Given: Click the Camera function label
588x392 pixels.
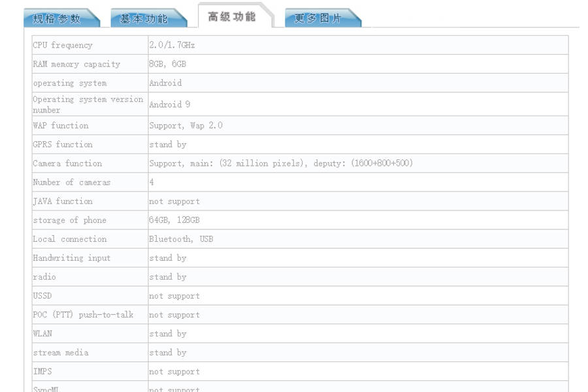Looking at the screenshot, I should tap(67, 163).
